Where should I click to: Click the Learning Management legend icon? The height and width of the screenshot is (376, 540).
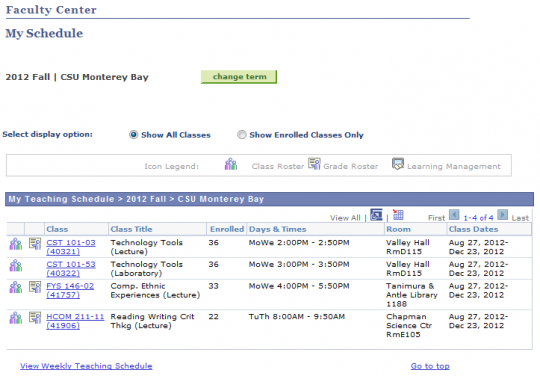pyautogui.click(x=398, y=164)
